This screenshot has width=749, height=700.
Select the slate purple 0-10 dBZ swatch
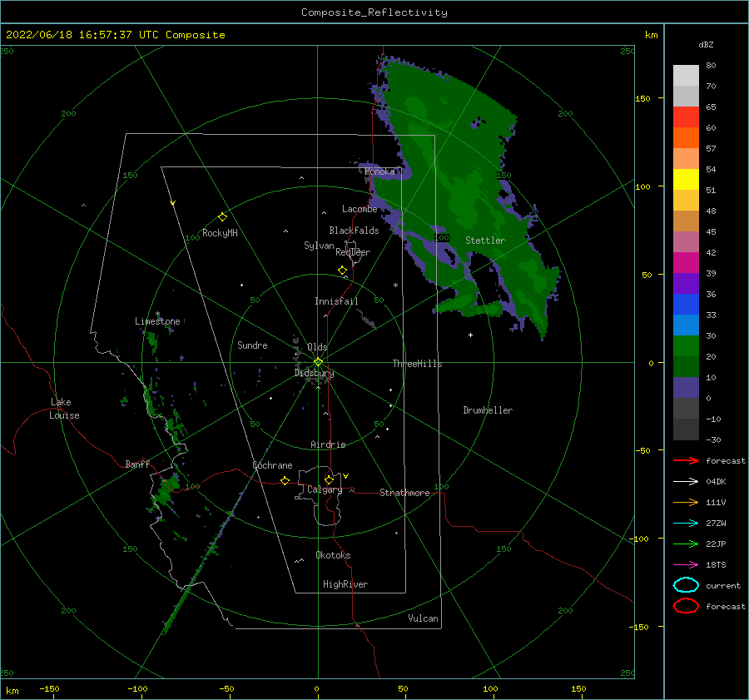pyautogui.click(x=686, y=388)
